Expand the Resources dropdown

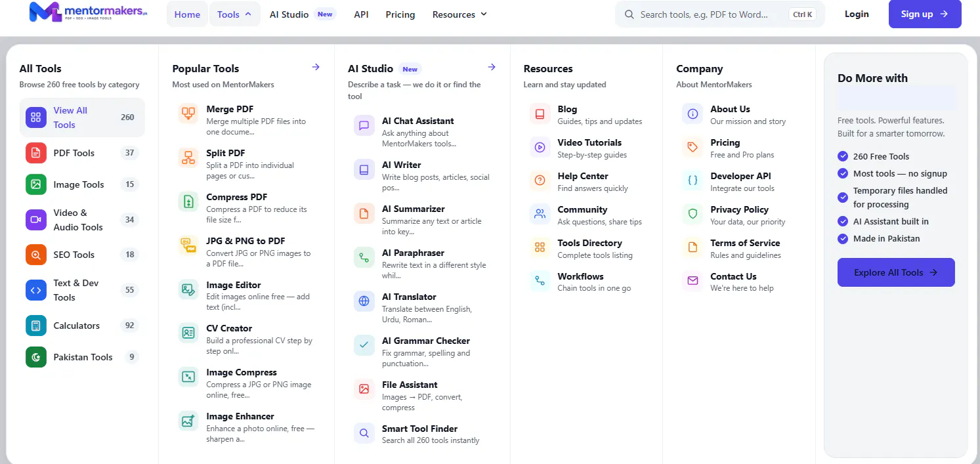click(x=459, y=14)
